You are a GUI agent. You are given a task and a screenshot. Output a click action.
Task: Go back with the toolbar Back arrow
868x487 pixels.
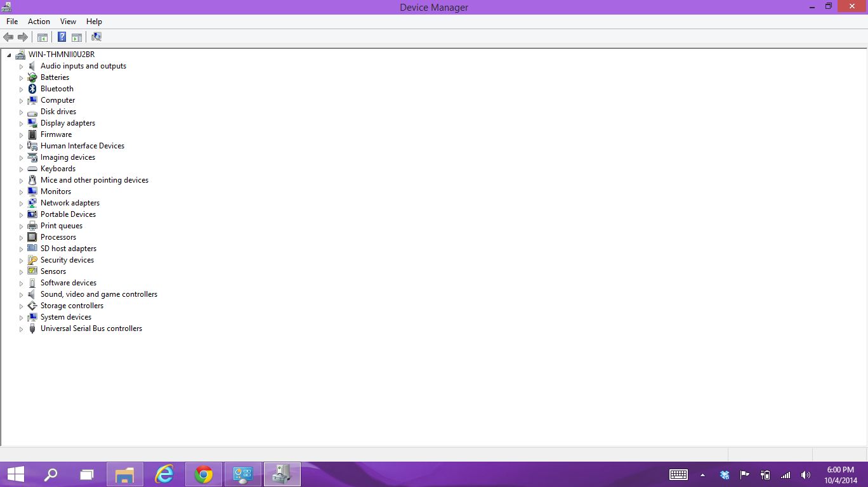(8, 37)
